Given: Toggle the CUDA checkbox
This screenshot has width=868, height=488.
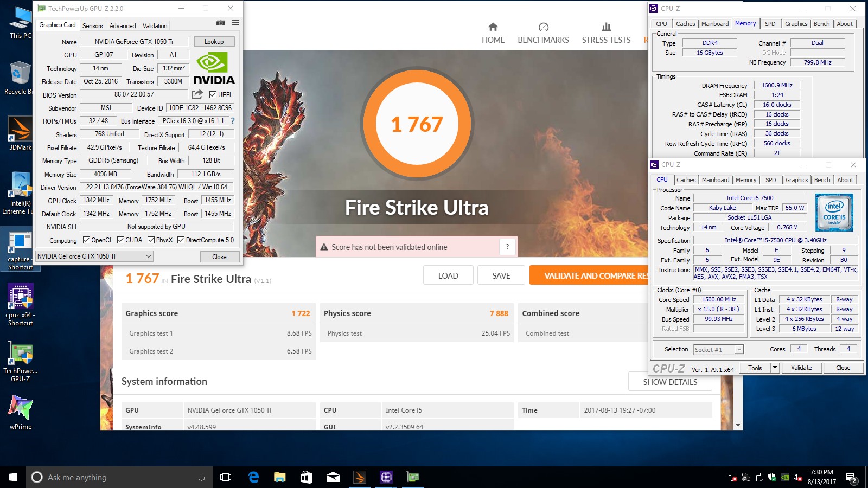Looking at the screenshot, I should pos(120,240).
